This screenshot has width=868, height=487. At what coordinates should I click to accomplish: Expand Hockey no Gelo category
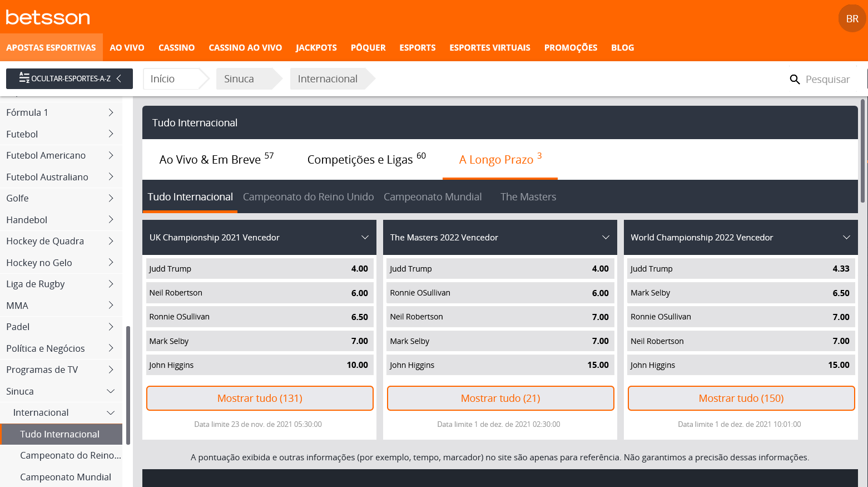(x=61, y=263)
